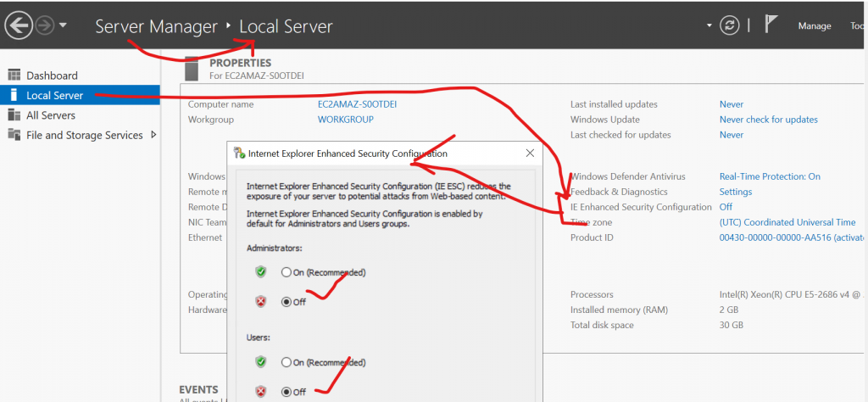
Task: Click the refresh icon in header
Action: point(729,25)
